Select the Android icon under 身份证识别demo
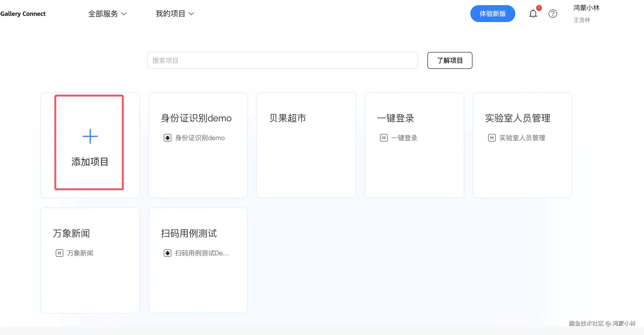 (x=167, y=138)
